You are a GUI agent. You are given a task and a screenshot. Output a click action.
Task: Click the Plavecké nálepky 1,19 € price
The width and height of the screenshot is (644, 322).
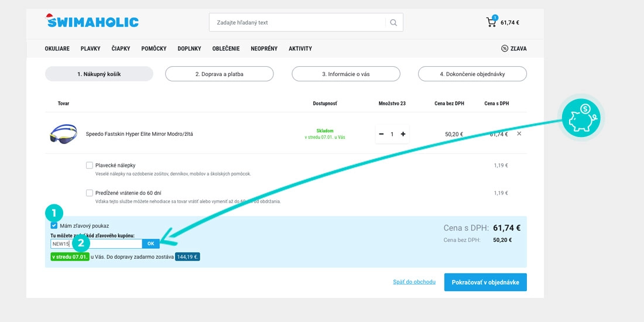pos(501,166)
